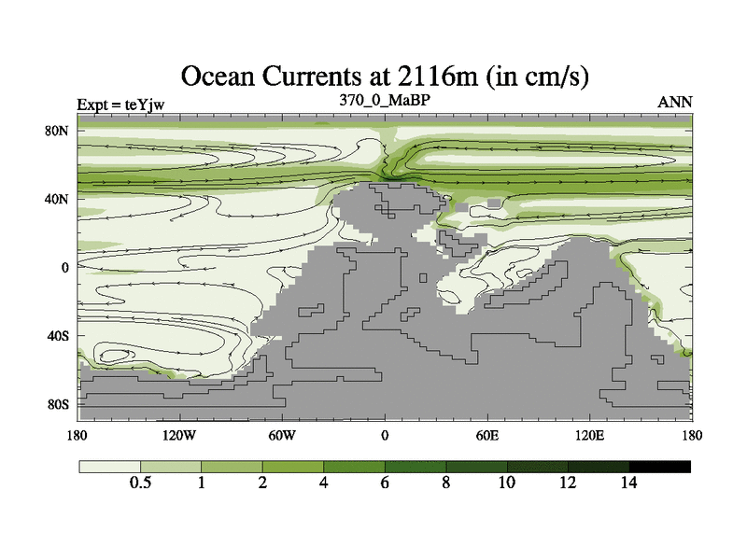Select the colorbar swatch between 0.5 and 1
This screenshot has width=747, height=560.
[170, 466]
